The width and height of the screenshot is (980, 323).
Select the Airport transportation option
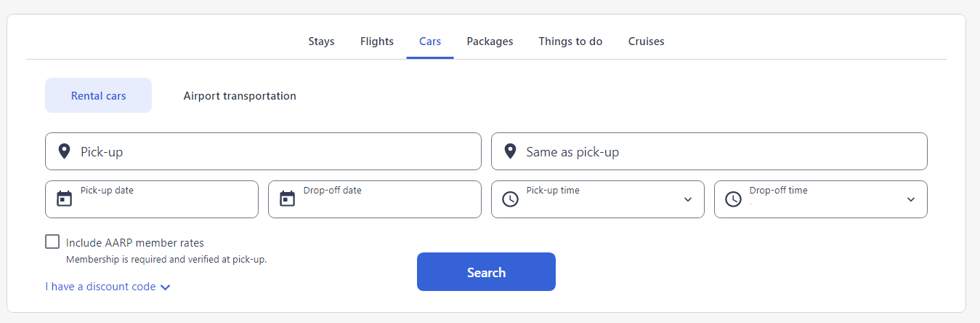pyautogui.click(x=240, y=96)
